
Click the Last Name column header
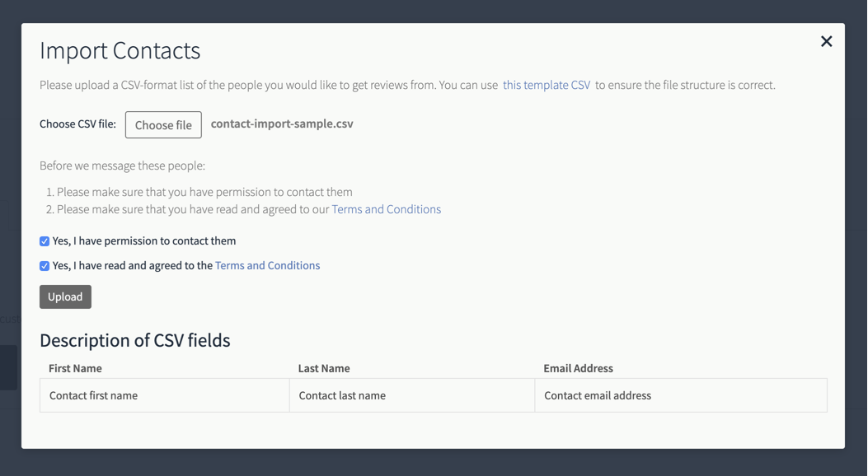point(324,368)
